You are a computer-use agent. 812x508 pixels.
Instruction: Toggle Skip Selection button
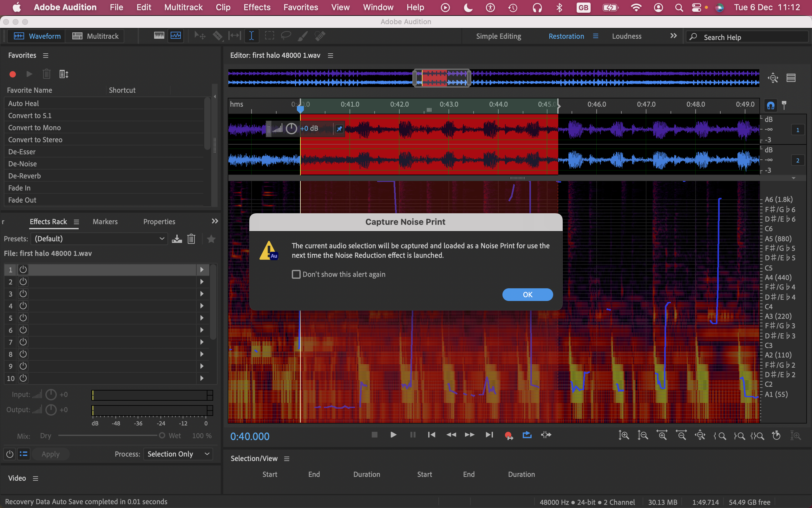546,435
